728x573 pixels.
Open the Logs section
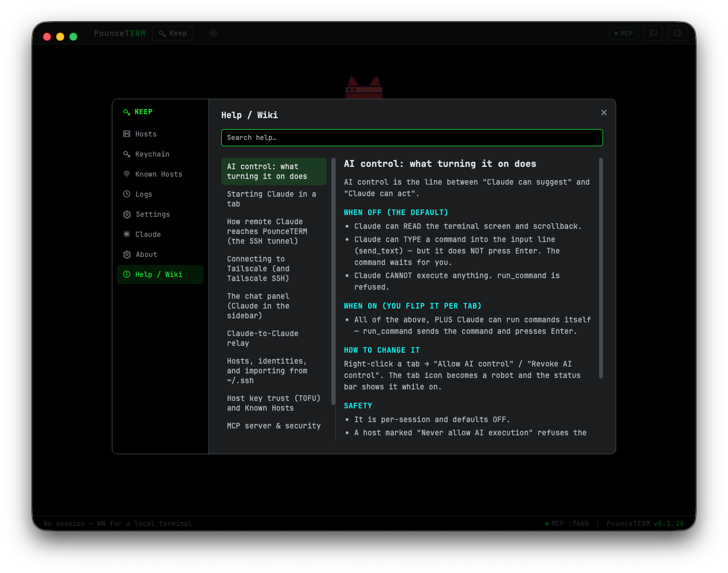pos(160,194)
